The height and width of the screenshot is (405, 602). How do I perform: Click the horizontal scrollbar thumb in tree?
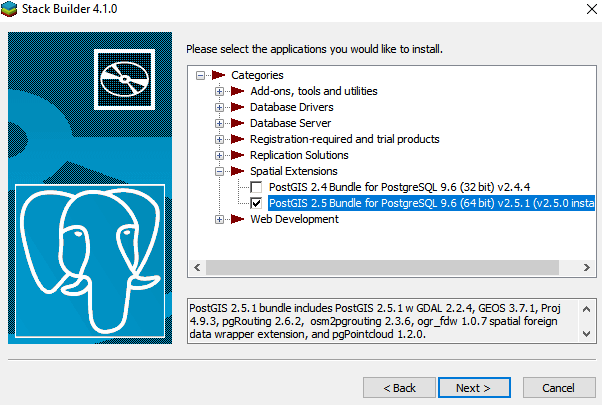pos(382,268)
